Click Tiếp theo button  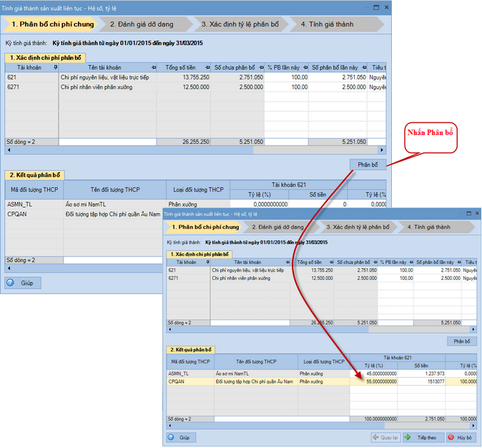click(423, 437)
